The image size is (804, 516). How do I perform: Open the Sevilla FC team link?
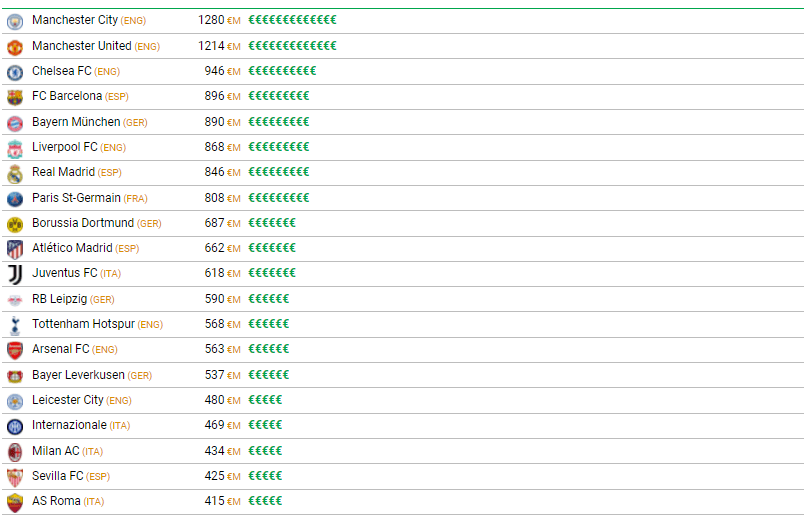(x=57, y=475)
